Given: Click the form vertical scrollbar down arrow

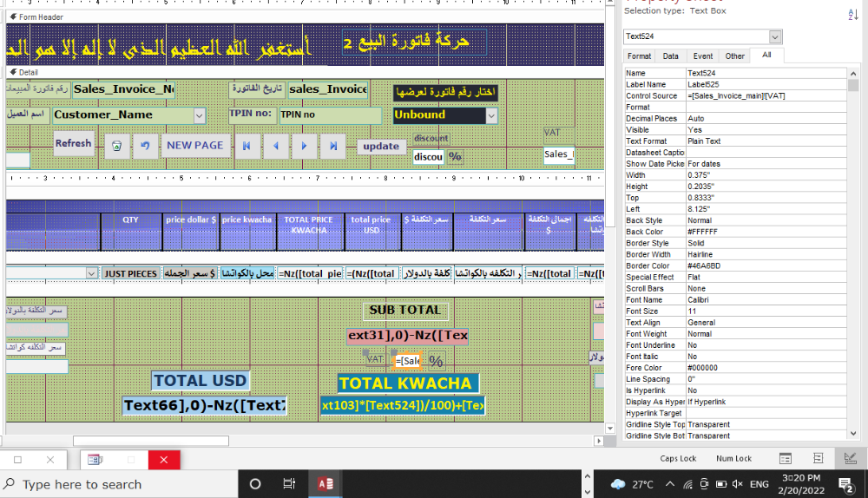Looking at the screenshot, I should pyautogui.click(x=610, y=428).
